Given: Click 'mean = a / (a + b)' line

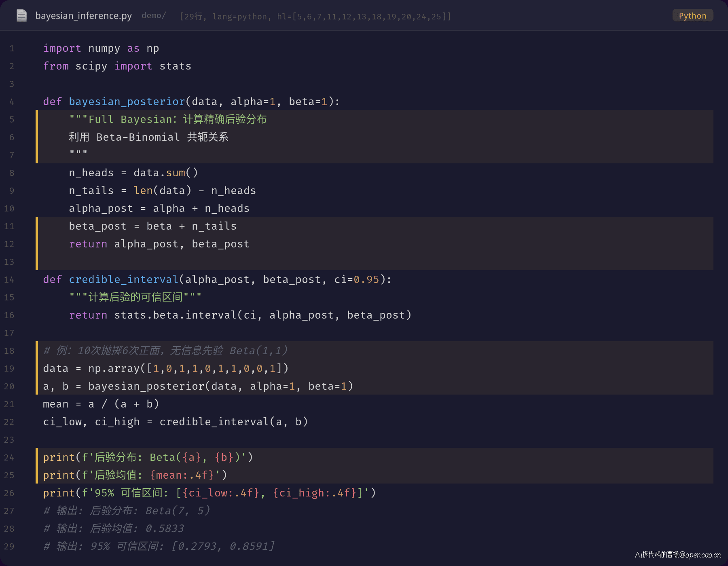Looking at the screenshot, I should click(x=101, y=404).
